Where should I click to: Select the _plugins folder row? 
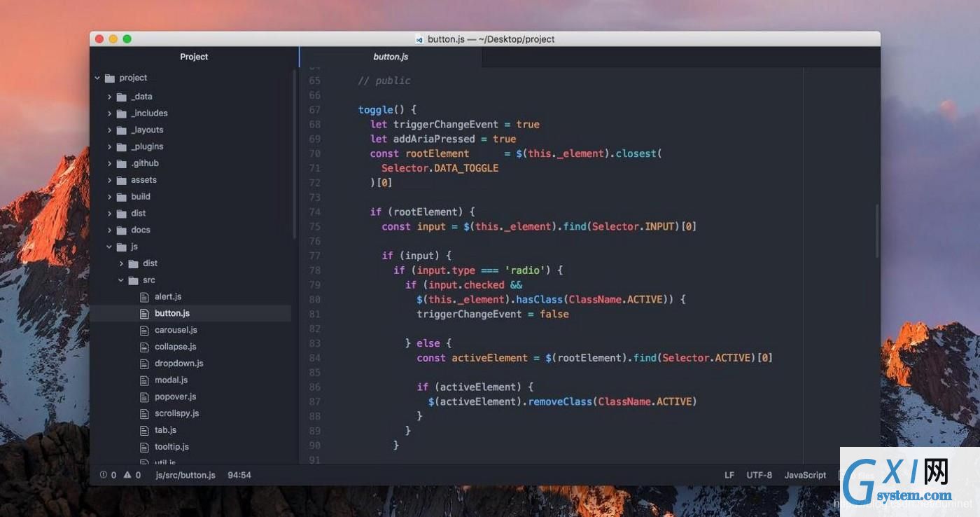(190, 147)
